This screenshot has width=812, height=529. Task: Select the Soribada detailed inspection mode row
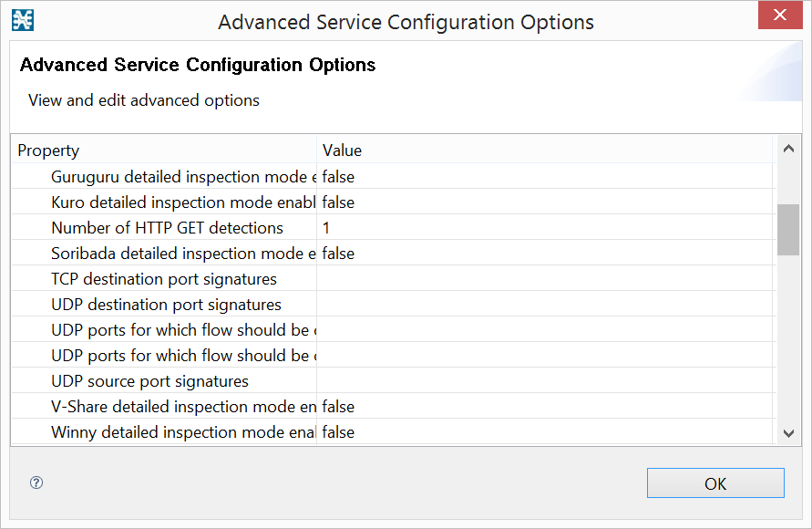pyautogui.click(x=183, y=254)
